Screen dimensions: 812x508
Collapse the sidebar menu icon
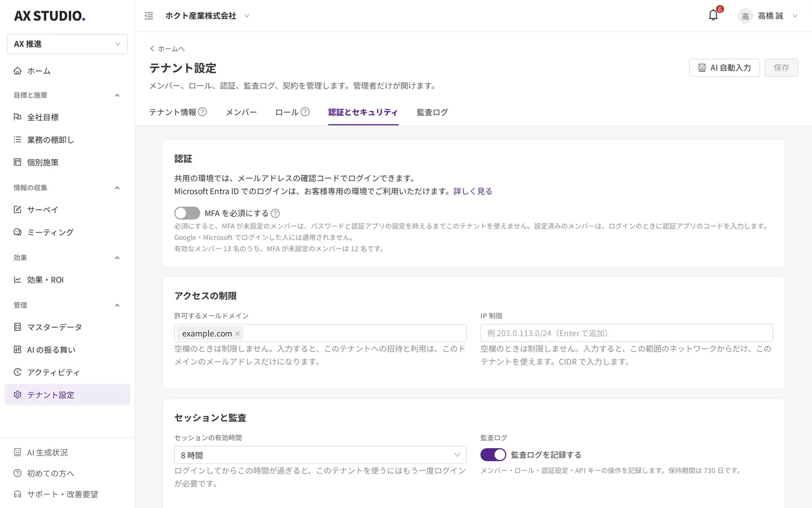149,16
